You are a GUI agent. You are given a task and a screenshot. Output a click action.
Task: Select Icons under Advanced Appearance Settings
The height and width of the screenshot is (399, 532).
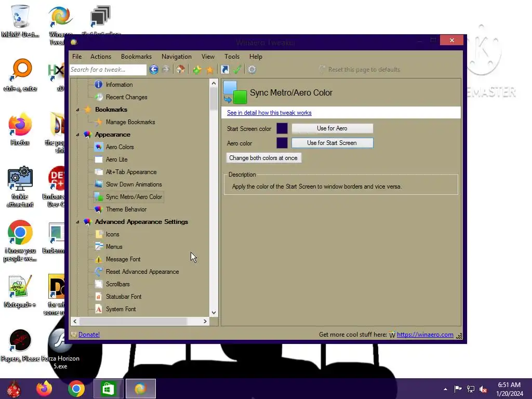[112, 234]
